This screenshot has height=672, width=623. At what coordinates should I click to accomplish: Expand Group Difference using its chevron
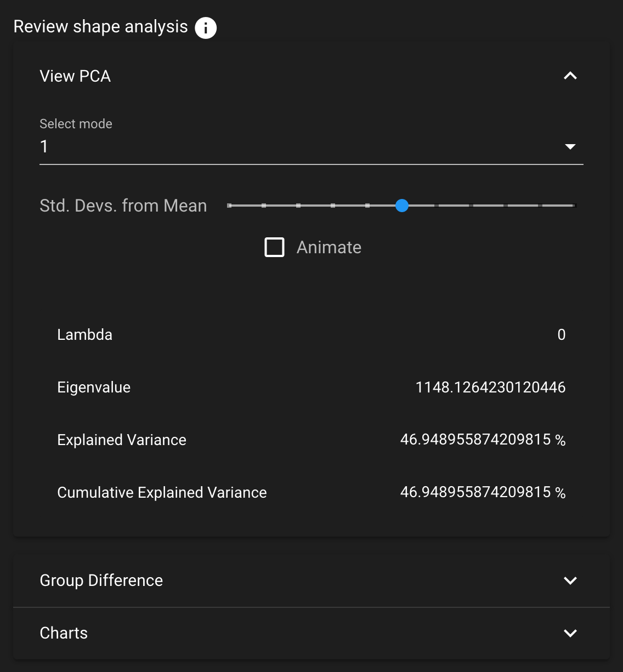pos(570,580)
